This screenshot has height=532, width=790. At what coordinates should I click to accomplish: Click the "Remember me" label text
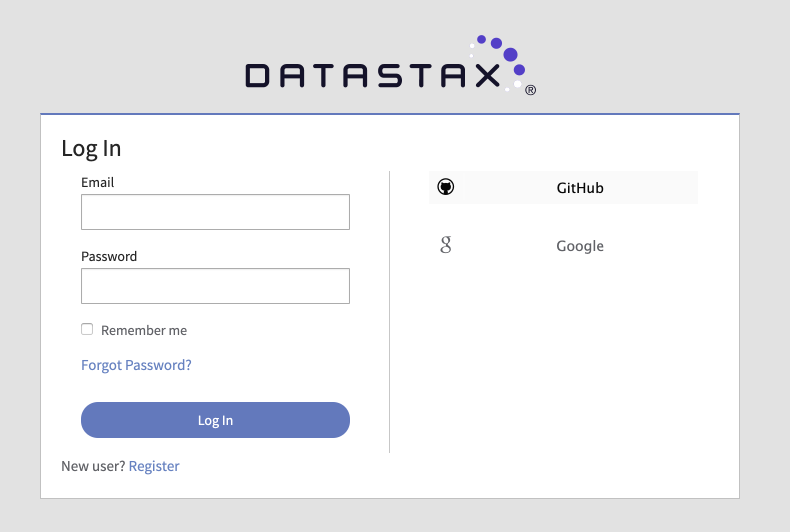pyautogui.click(x=144, y=330)
